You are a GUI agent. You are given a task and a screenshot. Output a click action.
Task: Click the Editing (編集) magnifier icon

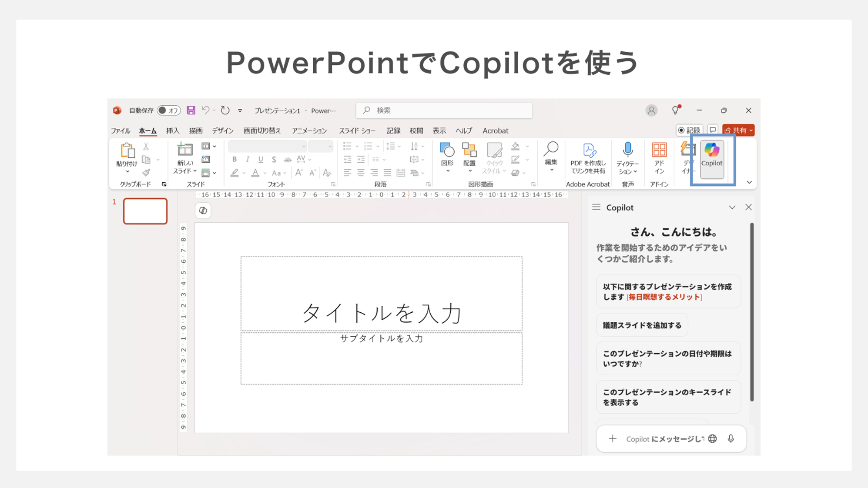pyautogui.click(x=551, y=149)
